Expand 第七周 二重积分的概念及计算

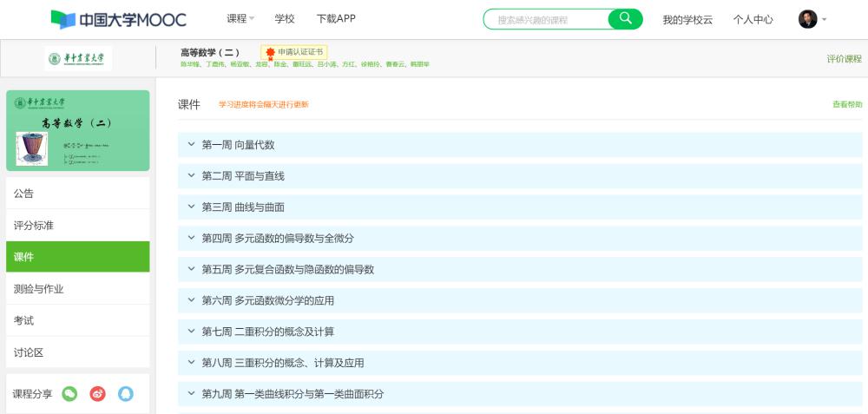pos(520,332)
